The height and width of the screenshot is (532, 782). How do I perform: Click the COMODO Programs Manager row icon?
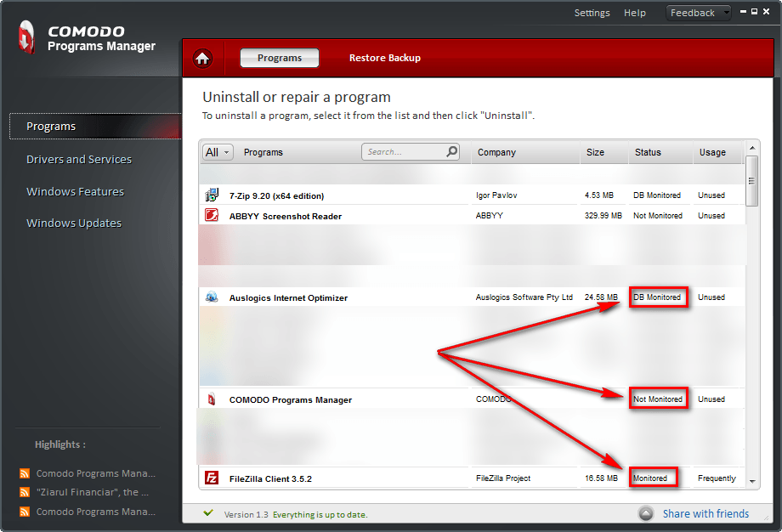click(212, 399)
